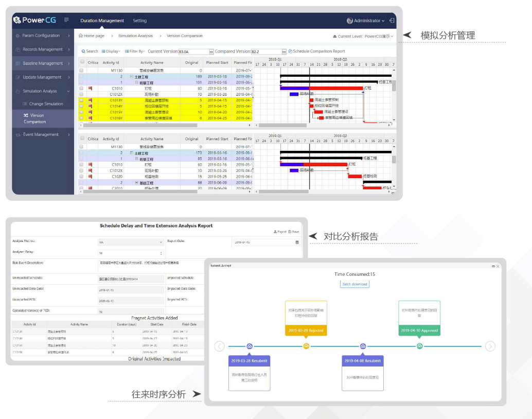Check the C1016Y row checkbox
The image size is (532, 419).
pos(81,118)
